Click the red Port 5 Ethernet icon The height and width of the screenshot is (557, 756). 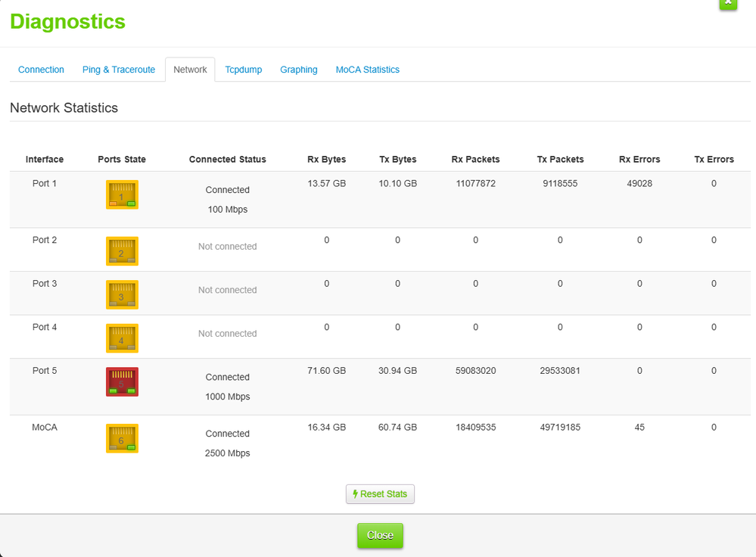coord(122,382)
